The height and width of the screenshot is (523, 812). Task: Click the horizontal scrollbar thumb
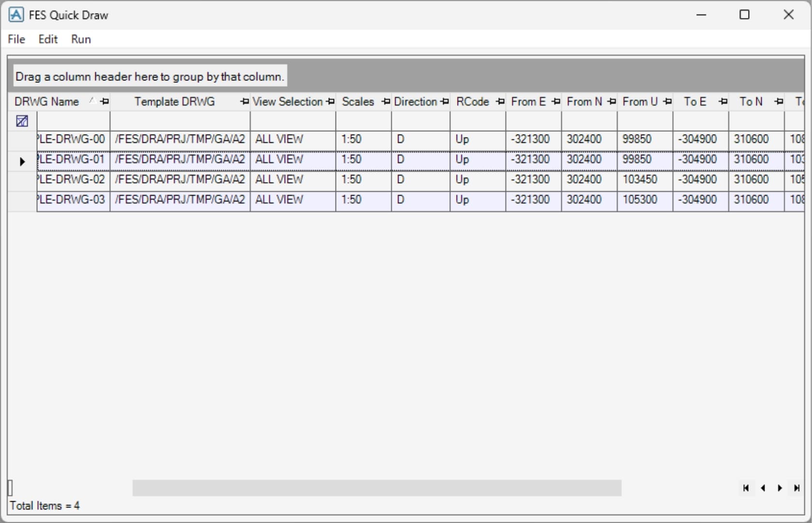tap(377, 488)
